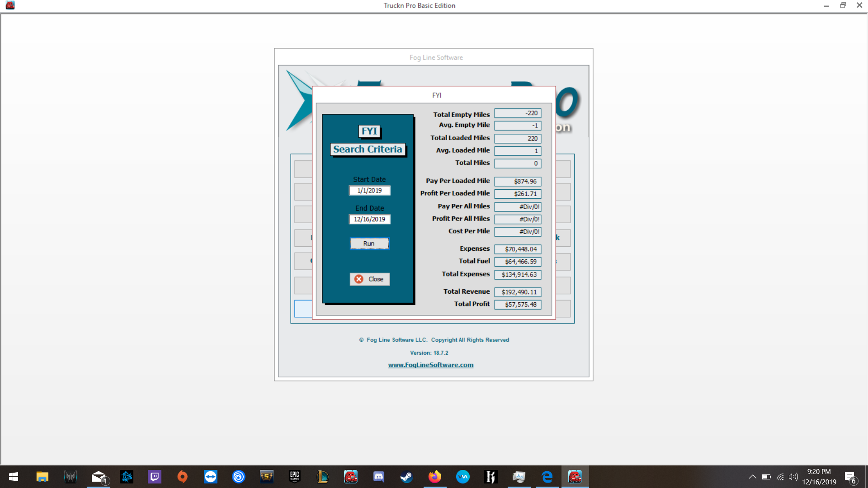Image resolution: width=868 pixels, height=488 pixels.
Task: Open Discord from the taskbar
Action: pyautogui.click(x=379, y=477)
